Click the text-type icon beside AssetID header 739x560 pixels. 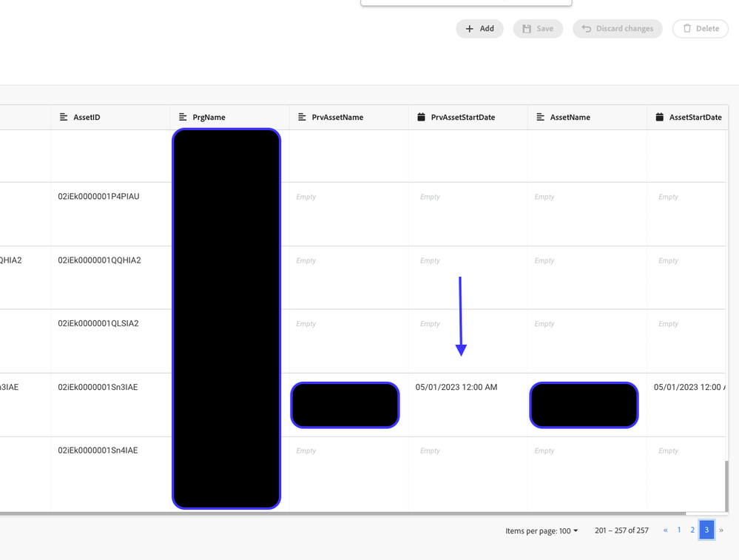tap(64, 117)
